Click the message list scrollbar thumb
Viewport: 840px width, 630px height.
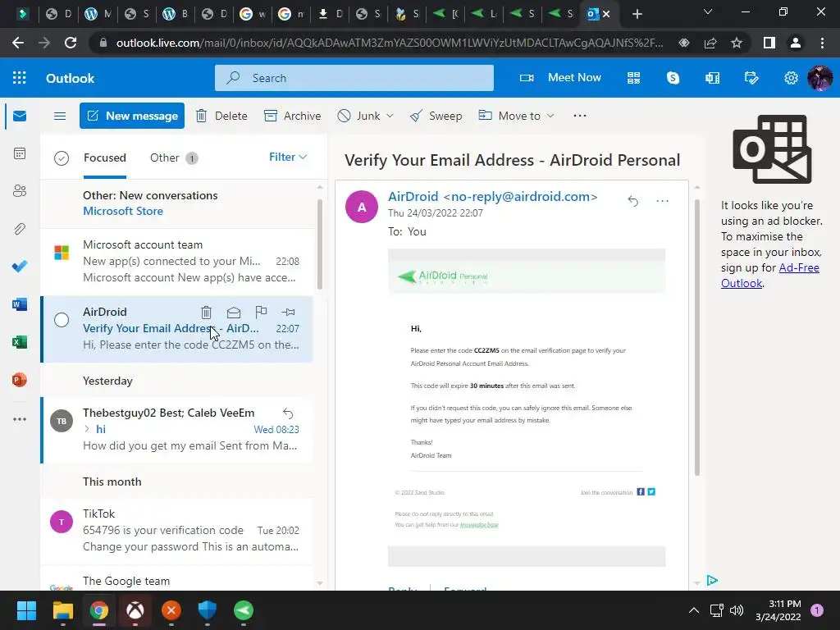tap(320, 244)
